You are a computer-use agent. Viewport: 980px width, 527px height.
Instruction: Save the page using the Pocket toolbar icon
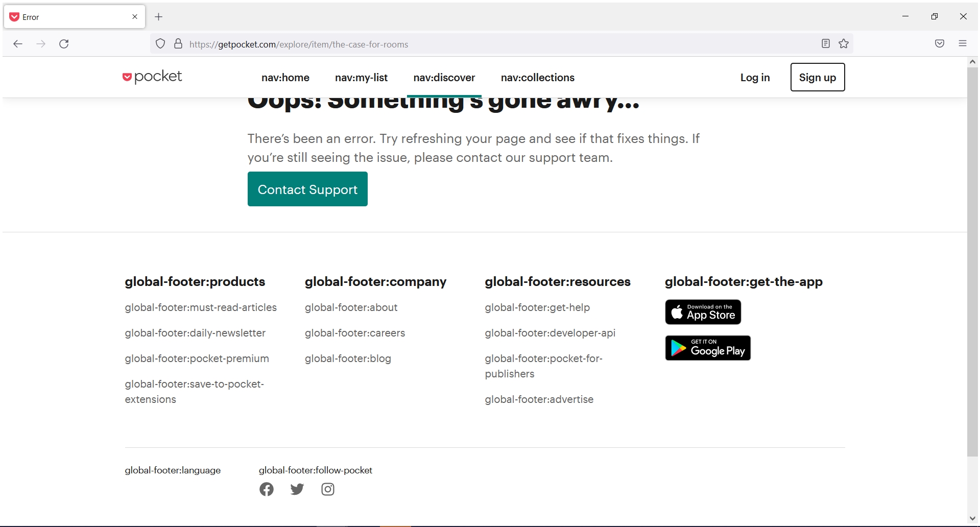coord(939,44)
